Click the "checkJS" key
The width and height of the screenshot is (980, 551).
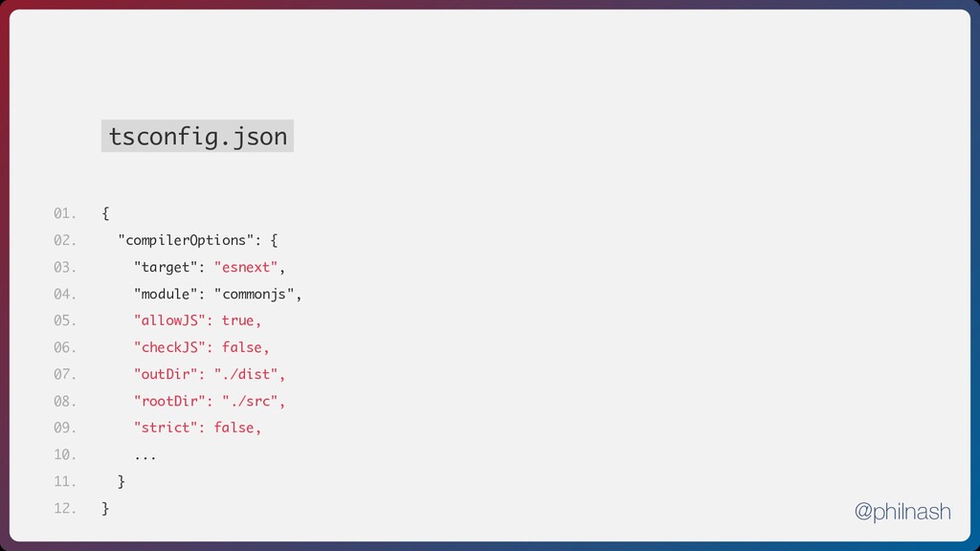[x=173, y=347]
